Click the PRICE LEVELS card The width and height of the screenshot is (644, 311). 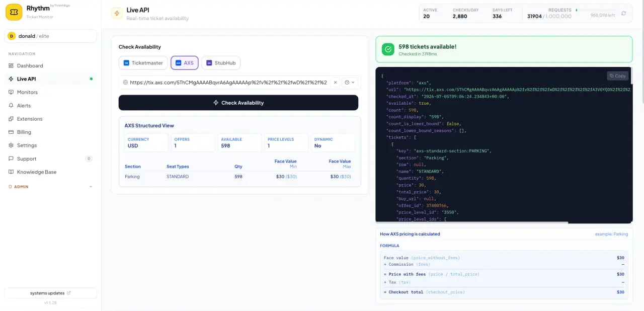[x=286, y=142]
